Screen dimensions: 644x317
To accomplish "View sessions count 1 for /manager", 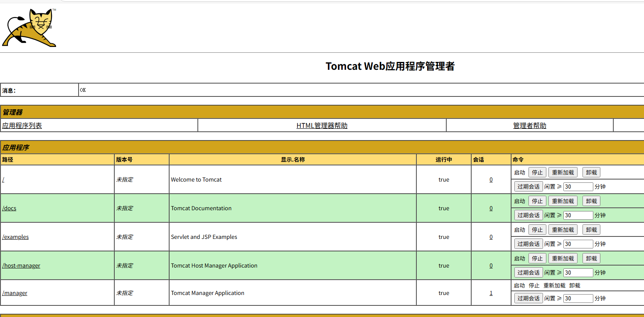I will (491, 293).
